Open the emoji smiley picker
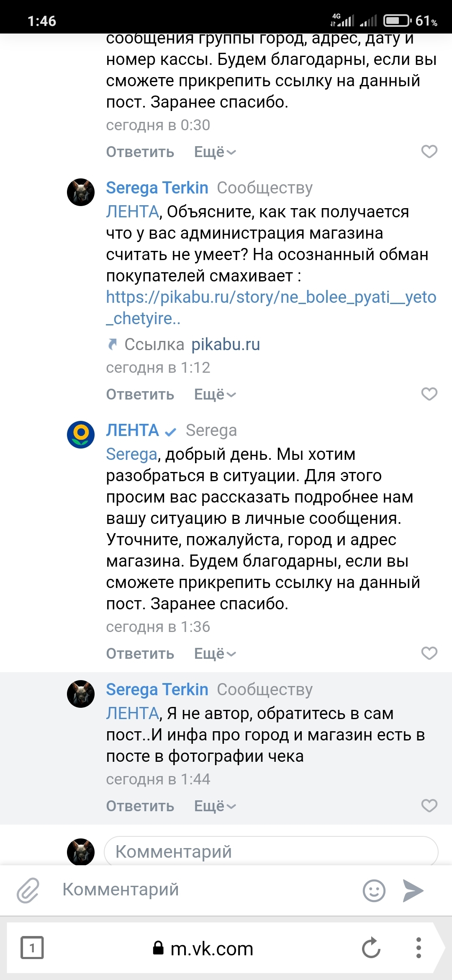This screenshot has height=980, width=452. click(374, 890)
